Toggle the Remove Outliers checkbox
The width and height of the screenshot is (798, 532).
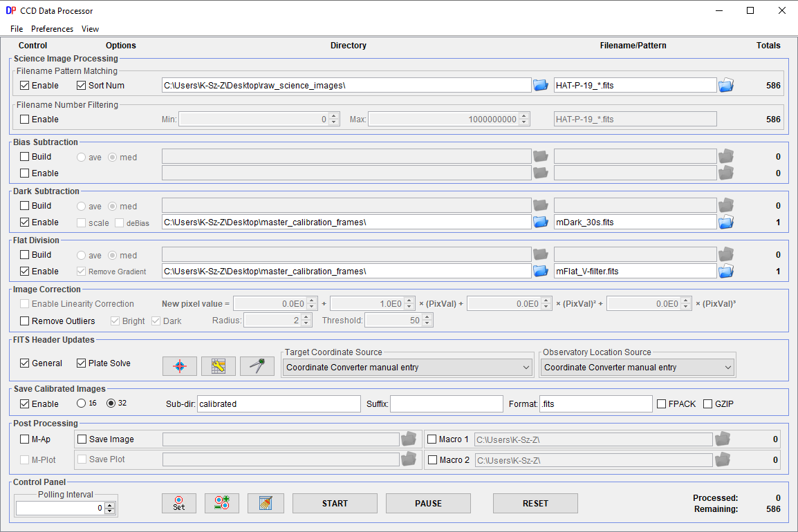(25, 321)
